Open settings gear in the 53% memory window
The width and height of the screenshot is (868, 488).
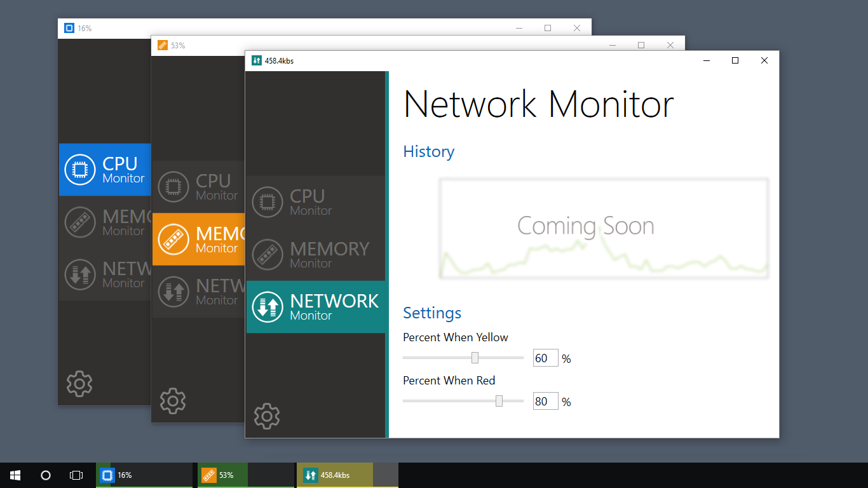click(x=173, y=401)
